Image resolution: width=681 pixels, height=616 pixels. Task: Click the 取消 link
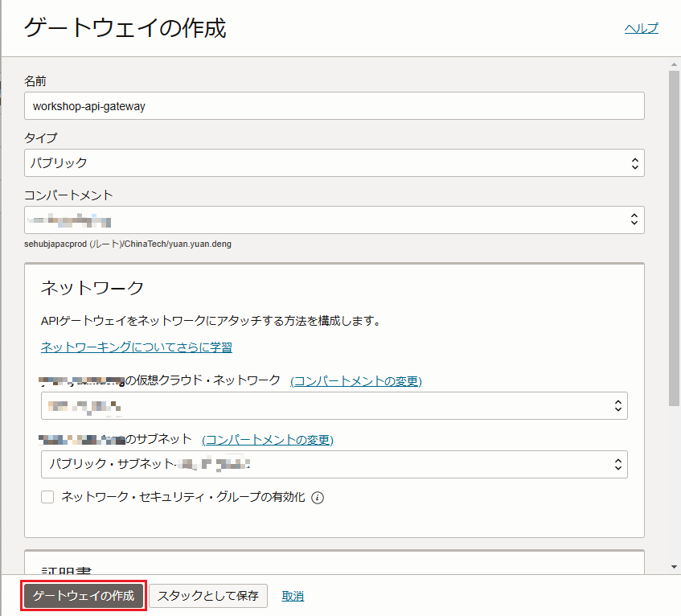click(293, 596)
